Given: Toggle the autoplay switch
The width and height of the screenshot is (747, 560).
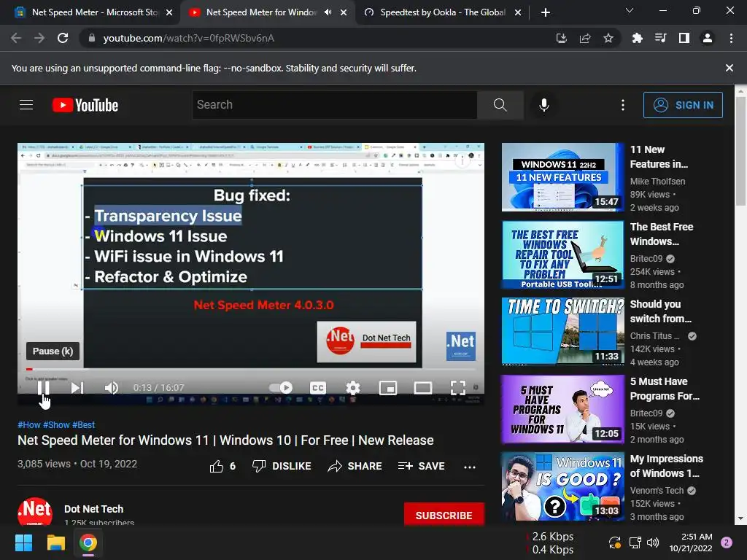Looking at the screenshot, I should pyautogui.click(x=281, y=388).
